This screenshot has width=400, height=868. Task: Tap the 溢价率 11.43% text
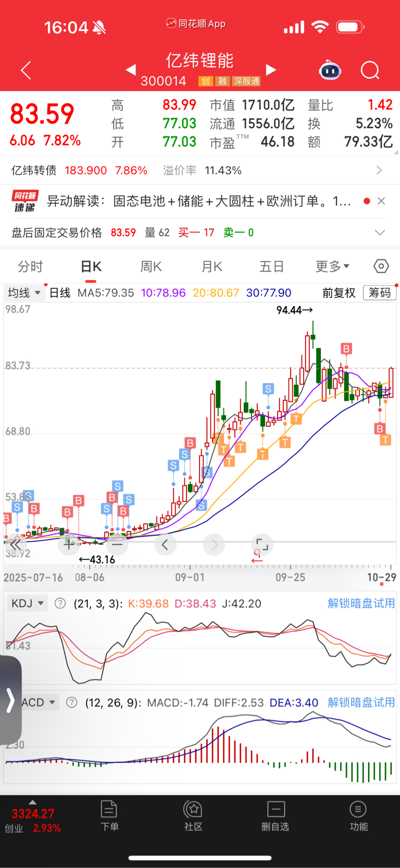(x=202, y=170)
